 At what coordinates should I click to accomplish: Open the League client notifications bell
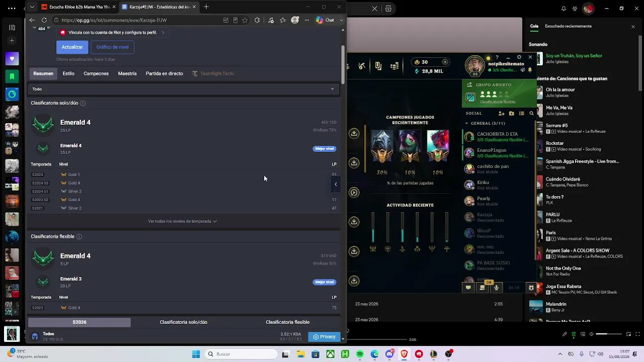pyautogui.click(x=530, y=70)
